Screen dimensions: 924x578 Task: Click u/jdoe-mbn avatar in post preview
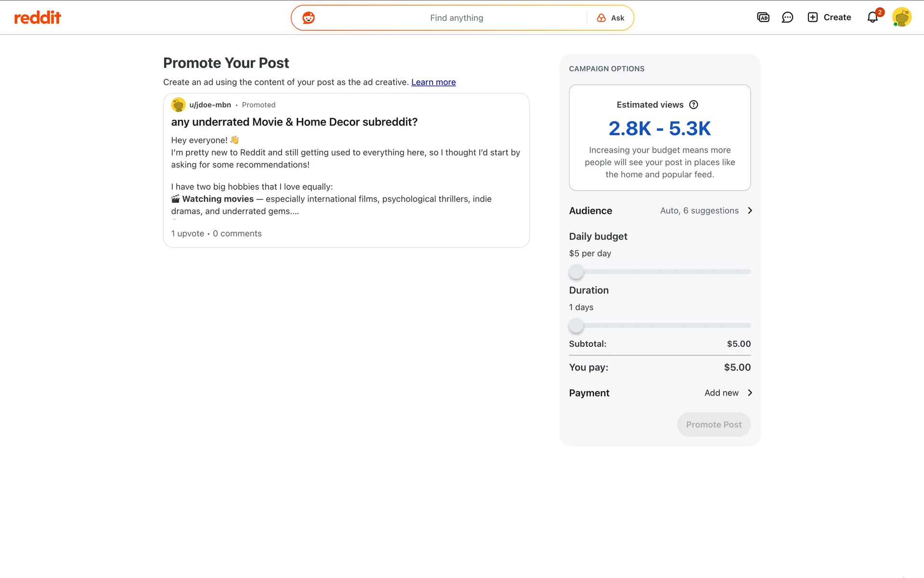pyautogui.click(x=179, y=105)
